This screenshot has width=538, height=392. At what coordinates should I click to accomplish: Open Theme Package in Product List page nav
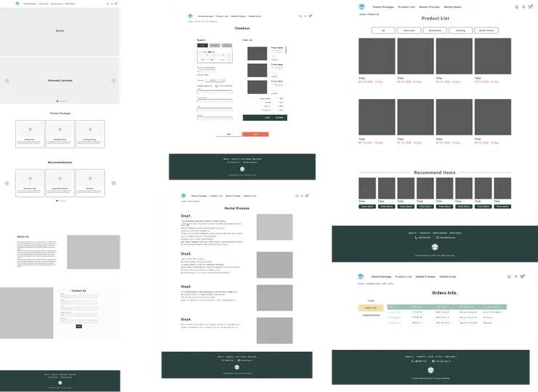[383, 7]
